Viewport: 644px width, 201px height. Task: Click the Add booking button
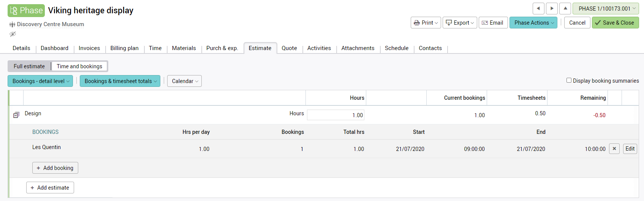55,168
